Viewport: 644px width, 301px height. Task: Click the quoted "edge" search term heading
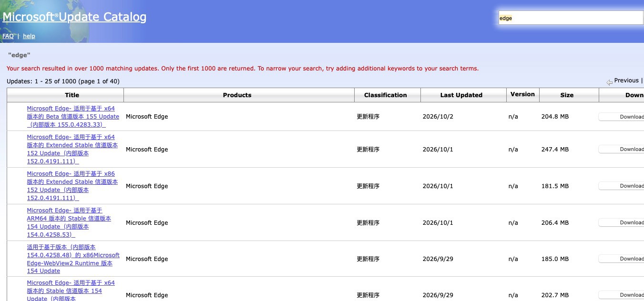pyautogui.click(x=19, y=55)
